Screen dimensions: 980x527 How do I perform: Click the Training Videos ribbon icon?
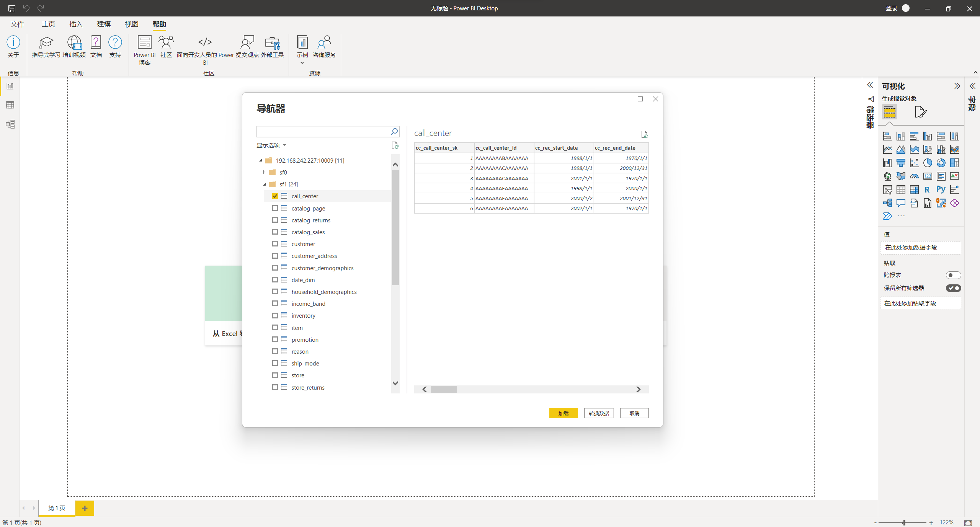[74, 47]
